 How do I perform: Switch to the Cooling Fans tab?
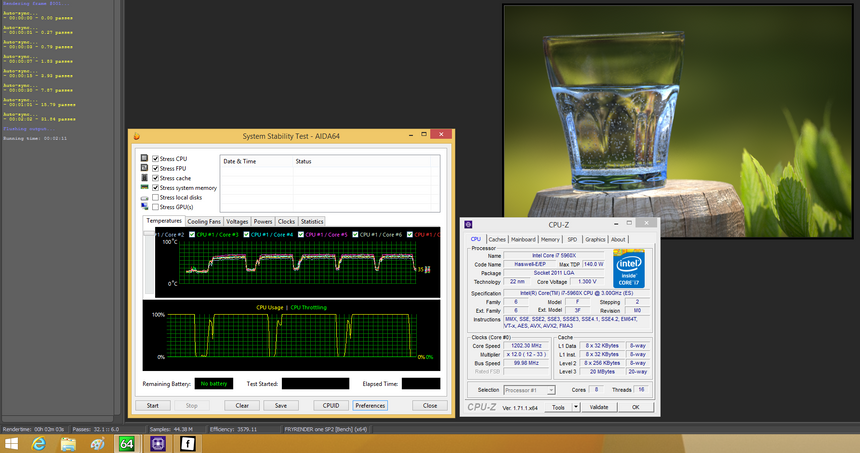pyautogui.click(x=204, y=221)
